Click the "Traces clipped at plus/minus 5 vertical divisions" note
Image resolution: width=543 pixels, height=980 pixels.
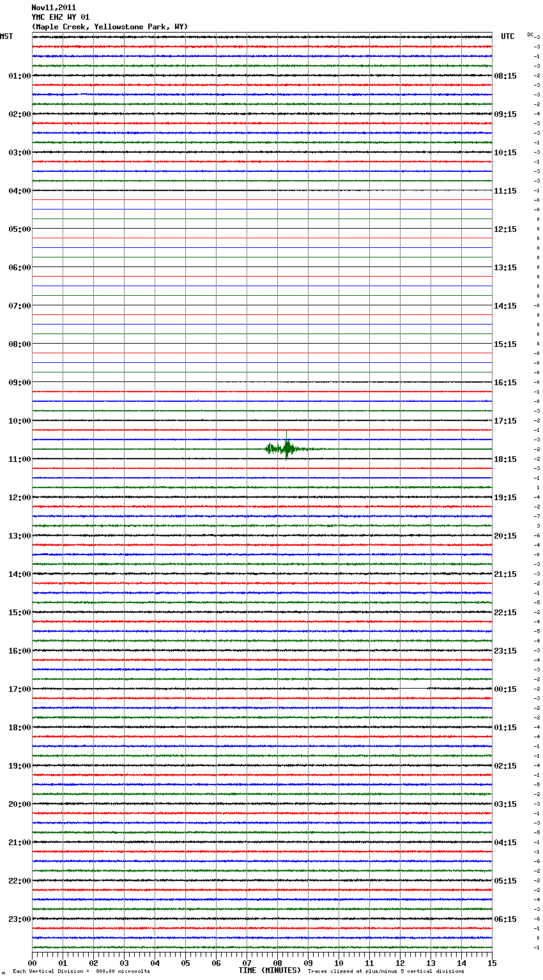click(x=386, y=972)
